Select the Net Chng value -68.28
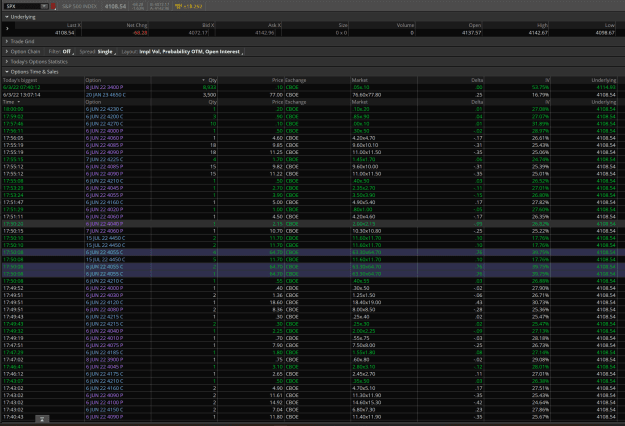The image size is (625, 426). point(140,33)
